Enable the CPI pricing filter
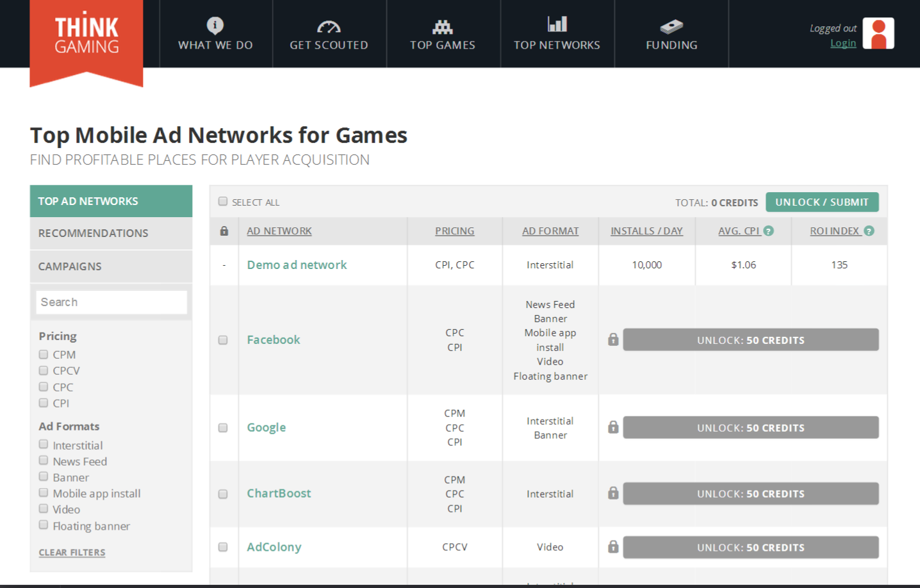 44,403
